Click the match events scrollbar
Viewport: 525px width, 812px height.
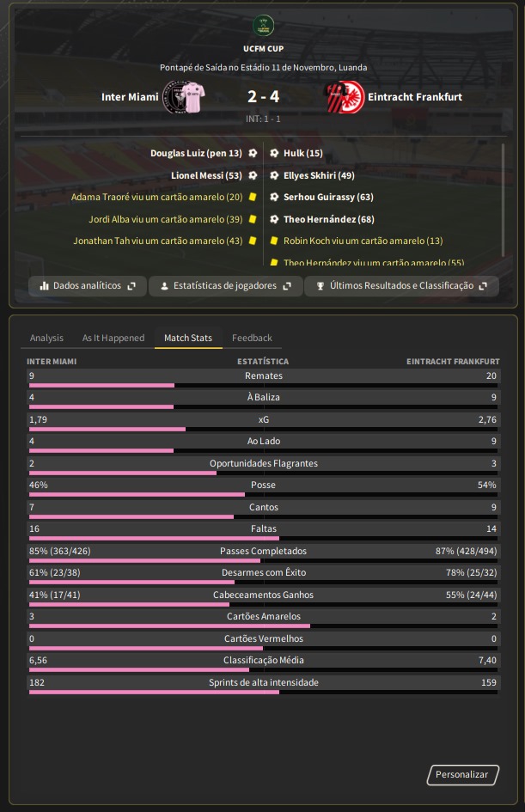(x=503, y=200)
